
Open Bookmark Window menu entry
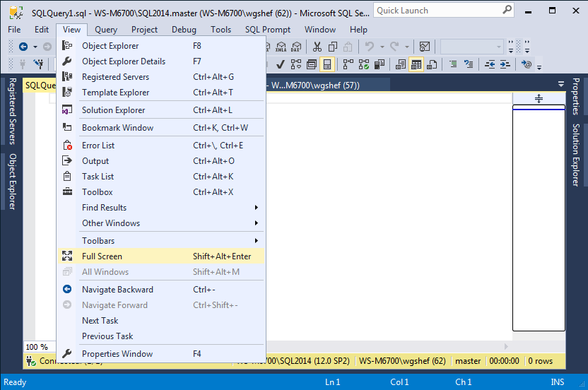click(x=161, y=127)
